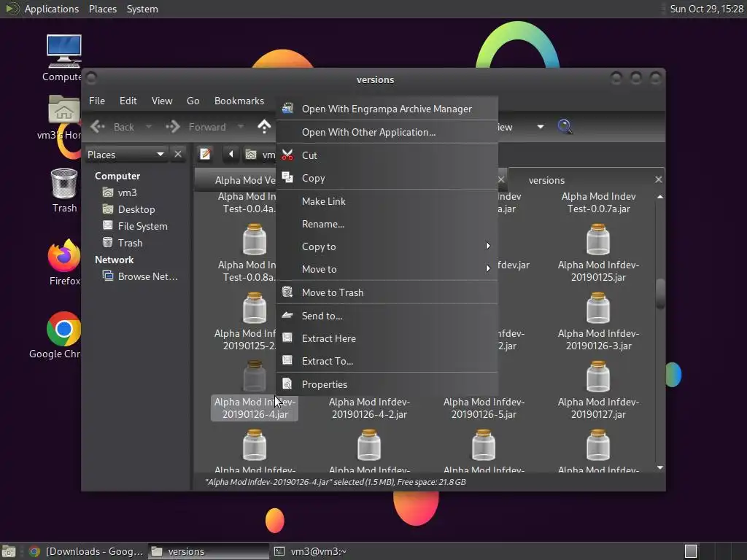Image resolution: width=747 pixels, height=560 pixels.
Task: Select vm3 in Places sidebar
Action: point(127,192)
